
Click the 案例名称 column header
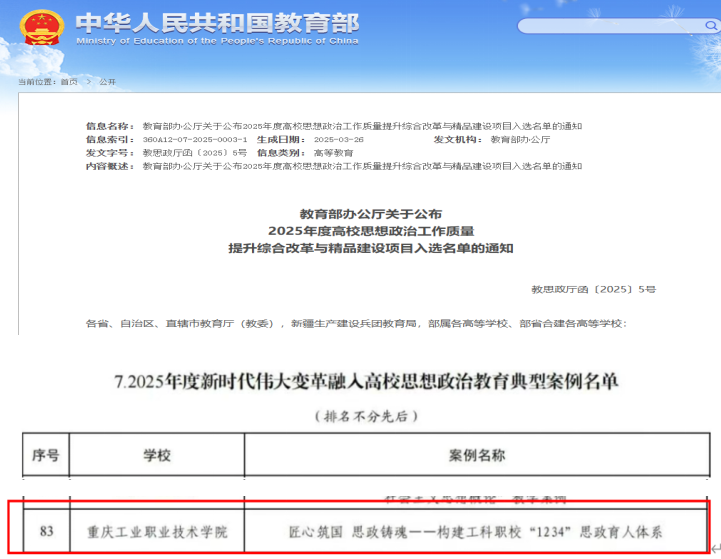click(x=477, y=455)
